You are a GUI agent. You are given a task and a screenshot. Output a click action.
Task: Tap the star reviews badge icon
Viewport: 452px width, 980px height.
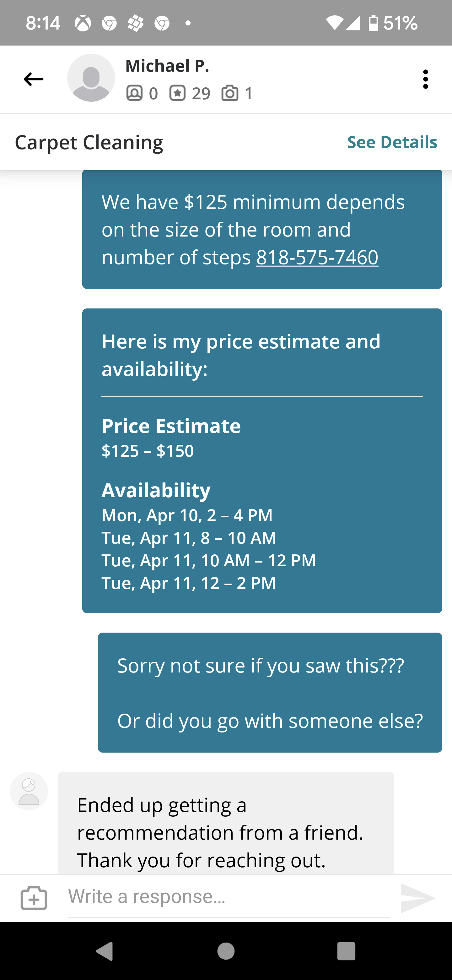(x=177, y=93)
